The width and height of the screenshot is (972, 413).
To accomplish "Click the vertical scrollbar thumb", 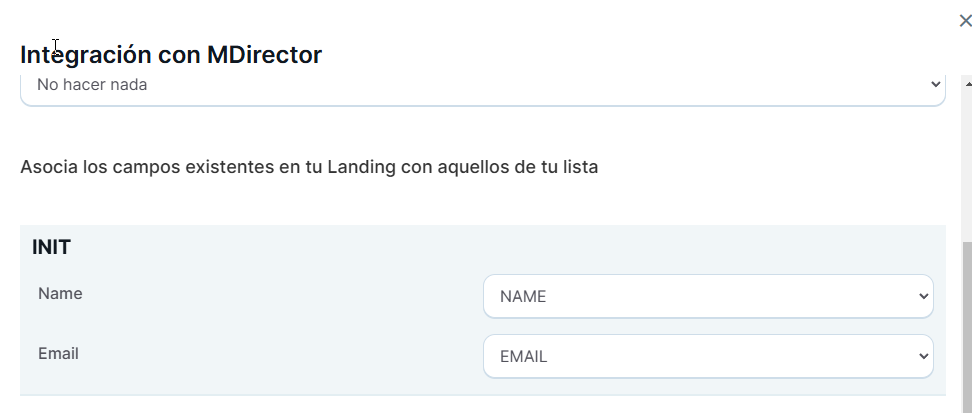I will tap(966, 330).
